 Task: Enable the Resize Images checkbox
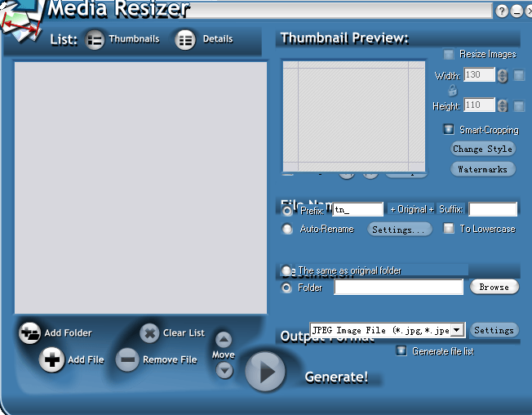pos(449,55)
